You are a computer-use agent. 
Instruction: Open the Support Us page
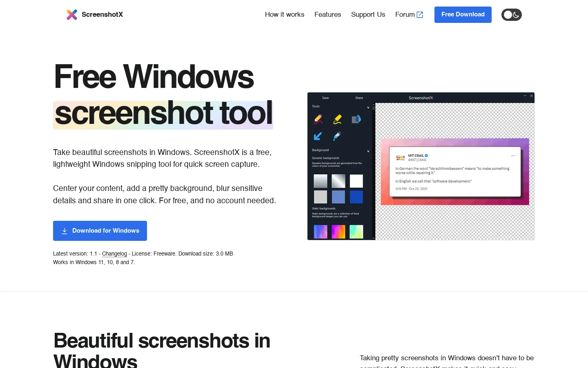tap(368, 15)
